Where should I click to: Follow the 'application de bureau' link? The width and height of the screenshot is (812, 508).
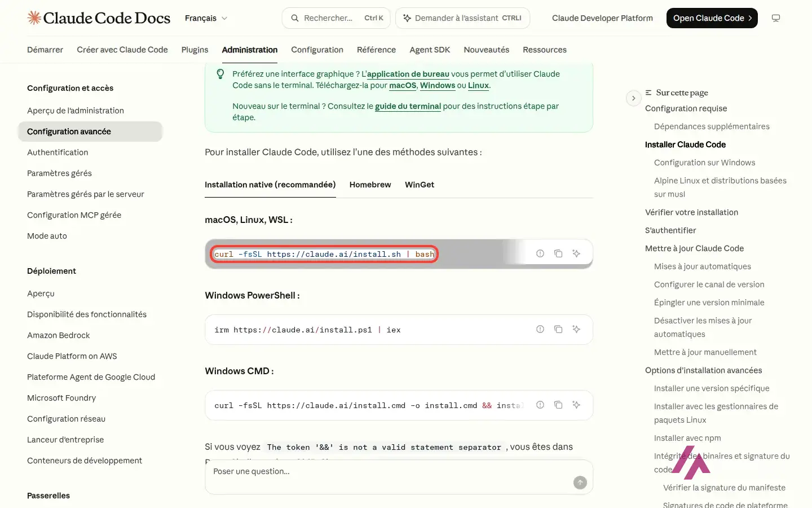coord(408,74)
